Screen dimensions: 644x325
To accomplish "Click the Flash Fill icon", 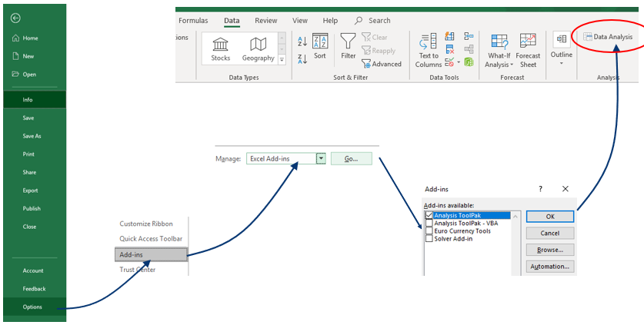I will pyautogui.click(x=449, y=37).
